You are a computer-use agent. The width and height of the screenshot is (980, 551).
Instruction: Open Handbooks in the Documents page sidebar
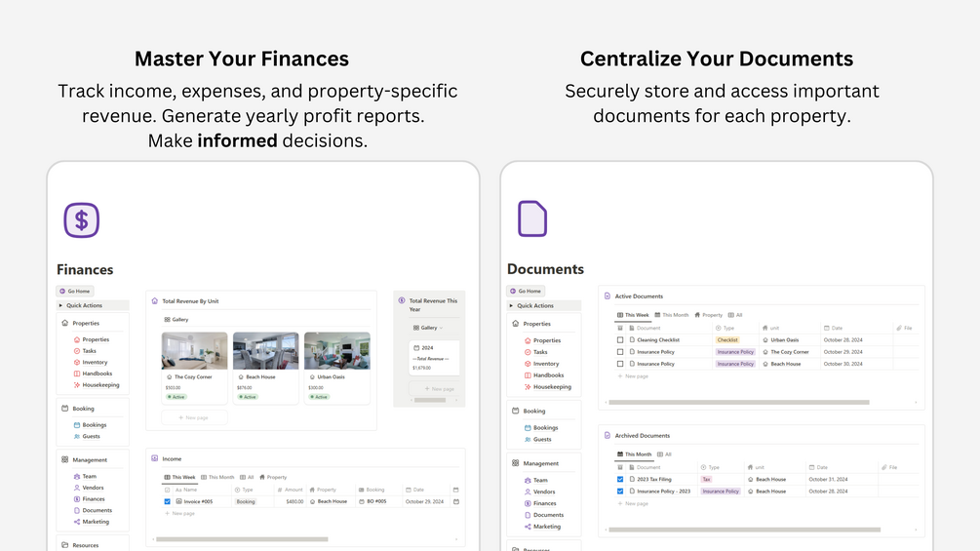tap(544, 375)
